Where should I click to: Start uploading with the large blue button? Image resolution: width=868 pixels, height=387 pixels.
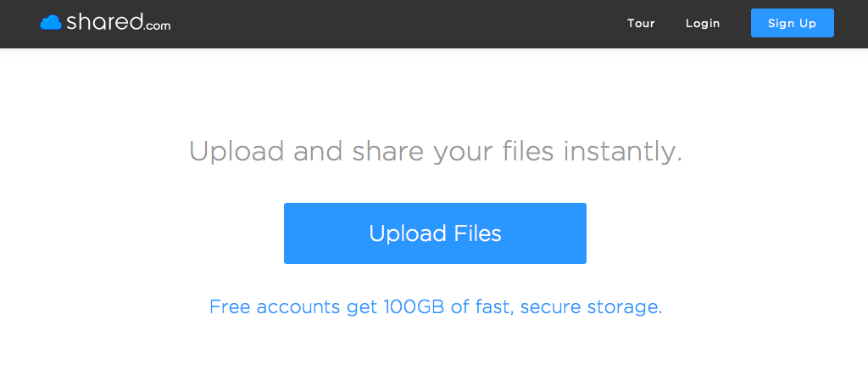coord(435,233)
